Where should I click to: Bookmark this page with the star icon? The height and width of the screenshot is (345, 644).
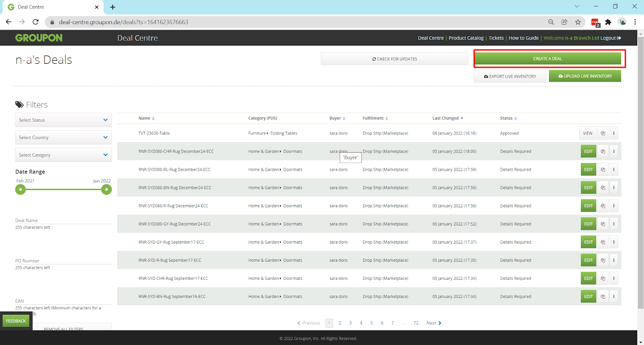point(578,22)
